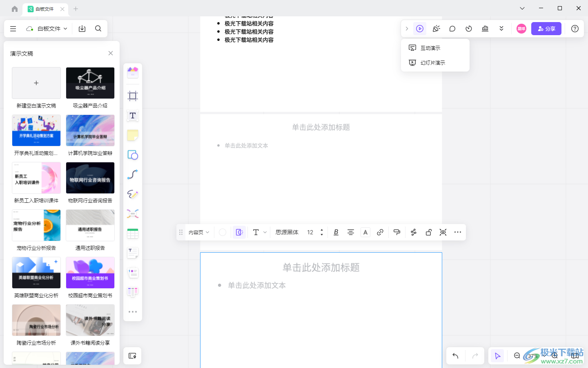This screenshot has height=368, width=588.
Task: Select the frame tool in the left toolbar
Action: [x=133, y=96]
